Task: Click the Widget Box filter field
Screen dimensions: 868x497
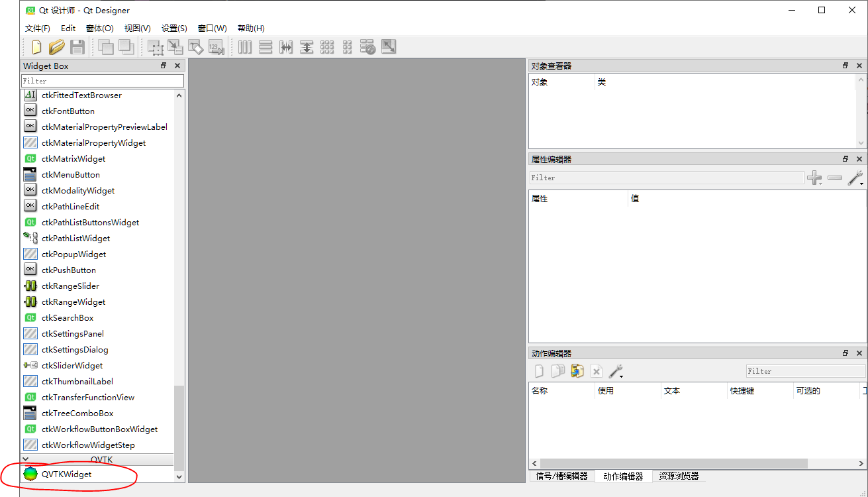Action: 102,80
